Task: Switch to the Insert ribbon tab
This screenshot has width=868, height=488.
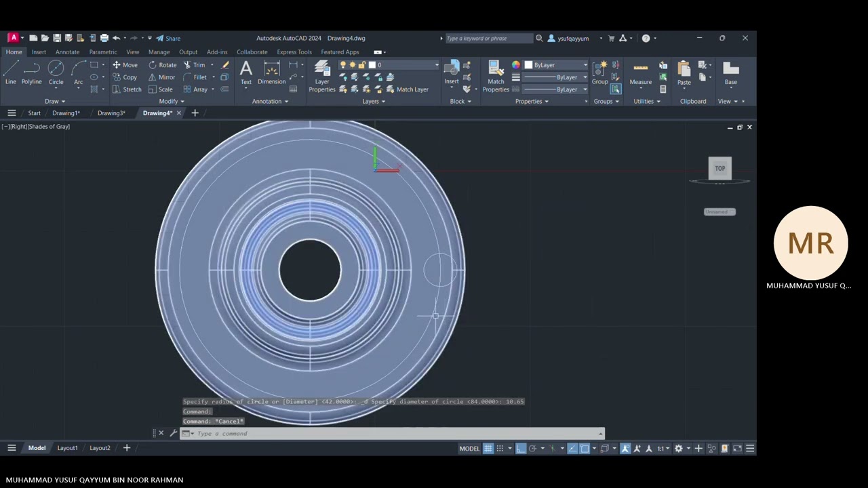Action: click(x=39, y=52)
